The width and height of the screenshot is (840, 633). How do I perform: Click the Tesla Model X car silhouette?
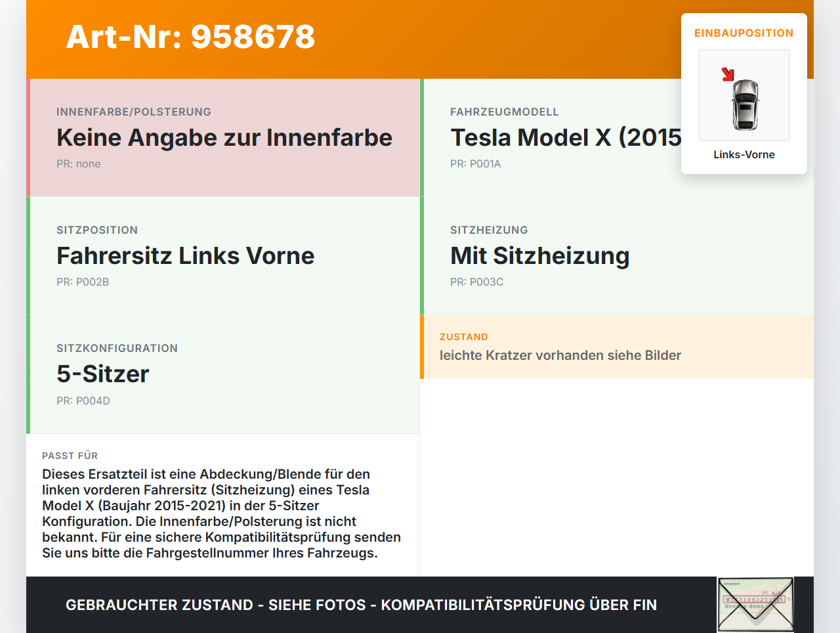pos(745,105)
